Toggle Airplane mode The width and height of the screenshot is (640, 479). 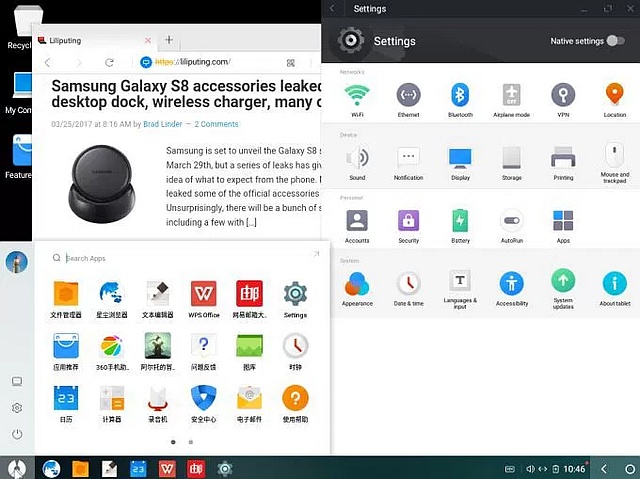512,97
